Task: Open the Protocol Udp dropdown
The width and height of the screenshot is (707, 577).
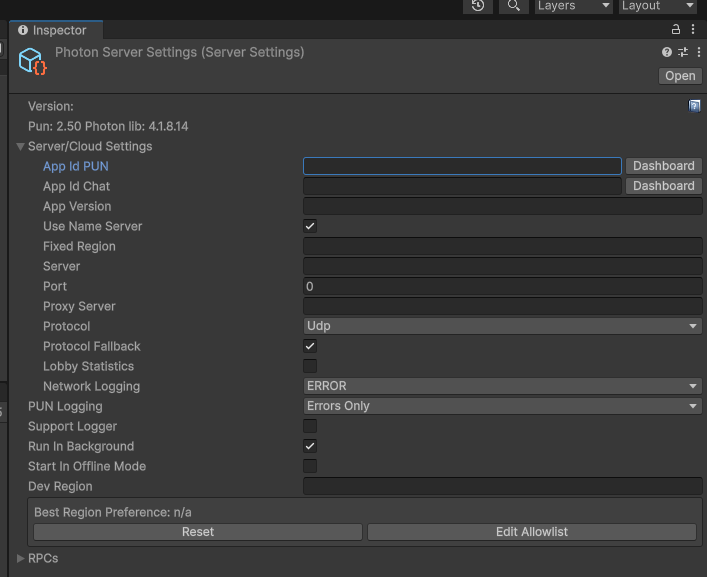Action: pos(502,326)
